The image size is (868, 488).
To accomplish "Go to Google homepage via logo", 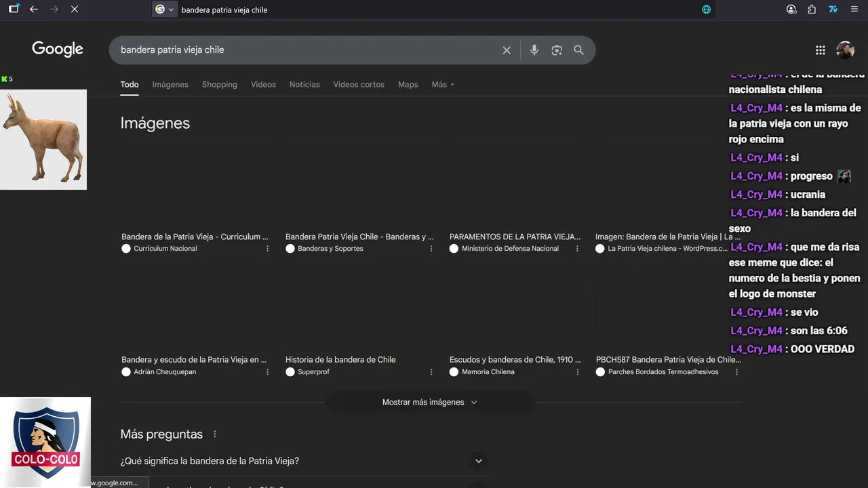I will click(58, 49).
